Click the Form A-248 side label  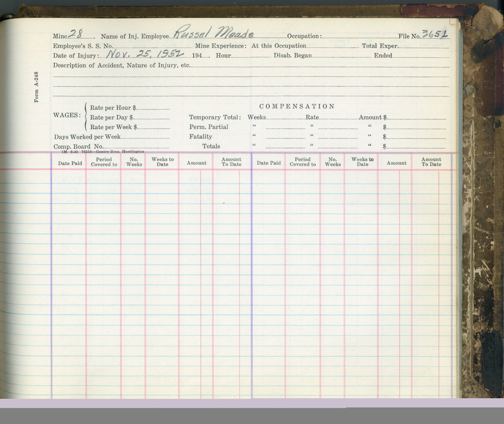tap(36, 87)
